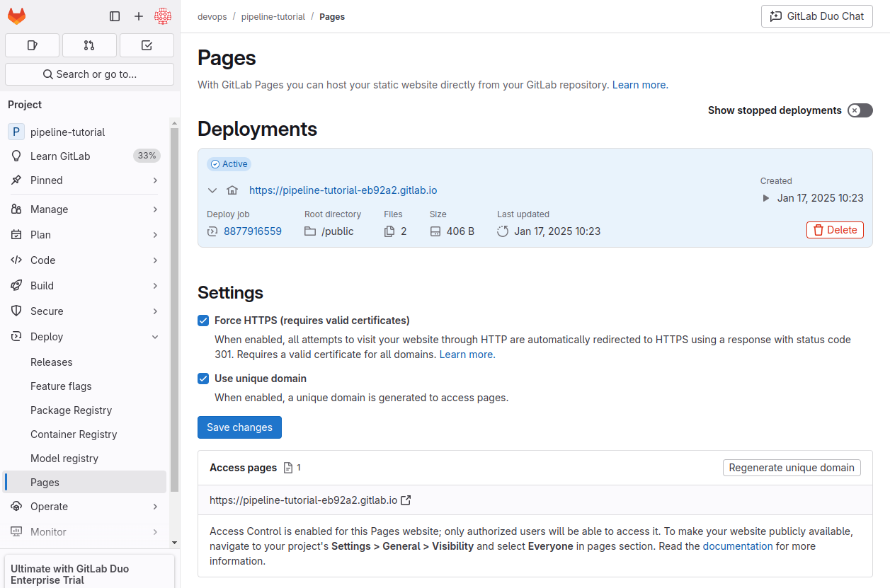Collapse the deployment details chevron
The image size is (890, 588).
[x=212, y=190]
